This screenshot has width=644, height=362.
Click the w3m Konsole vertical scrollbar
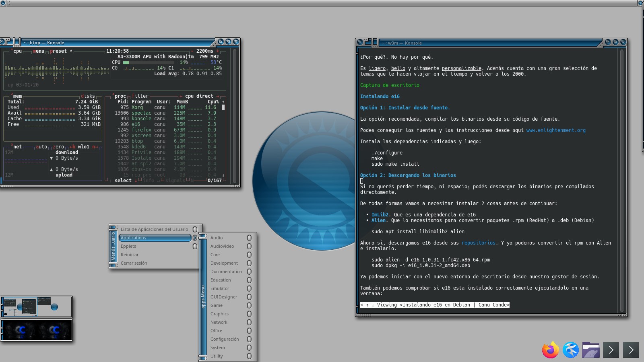622,180
